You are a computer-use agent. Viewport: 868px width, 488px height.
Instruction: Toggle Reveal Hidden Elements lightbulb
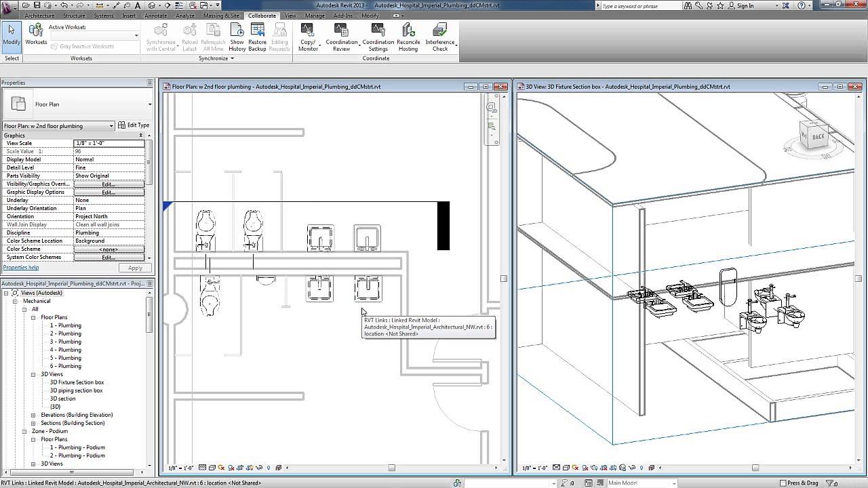click(267, 467)
